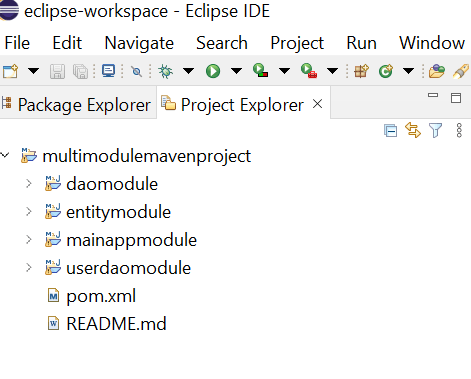Open the Run menu
This screenshot has height=379, width=471.
coord(361,43)
